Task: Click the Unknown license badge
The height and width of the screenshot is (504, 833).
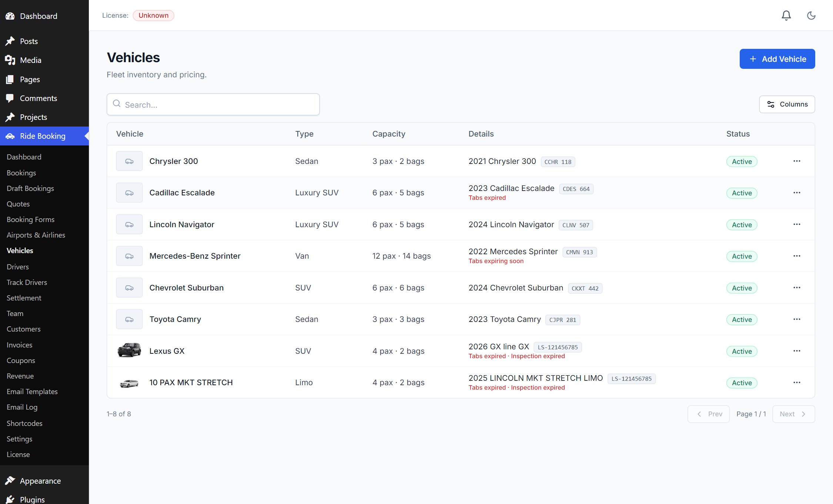Action: click(154, 16)
